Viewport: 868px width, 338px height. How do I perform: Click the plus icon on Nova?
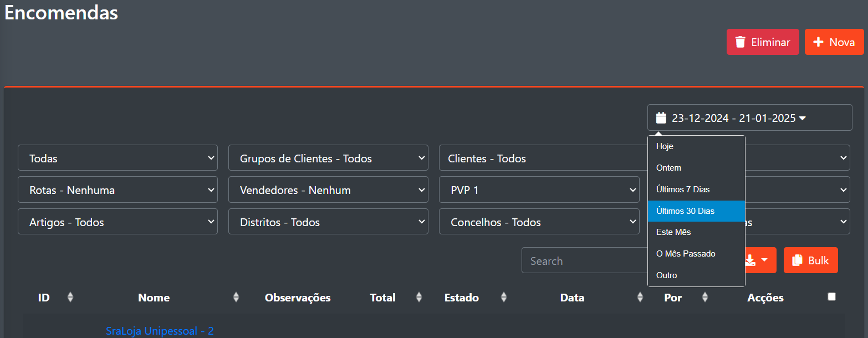818,42
